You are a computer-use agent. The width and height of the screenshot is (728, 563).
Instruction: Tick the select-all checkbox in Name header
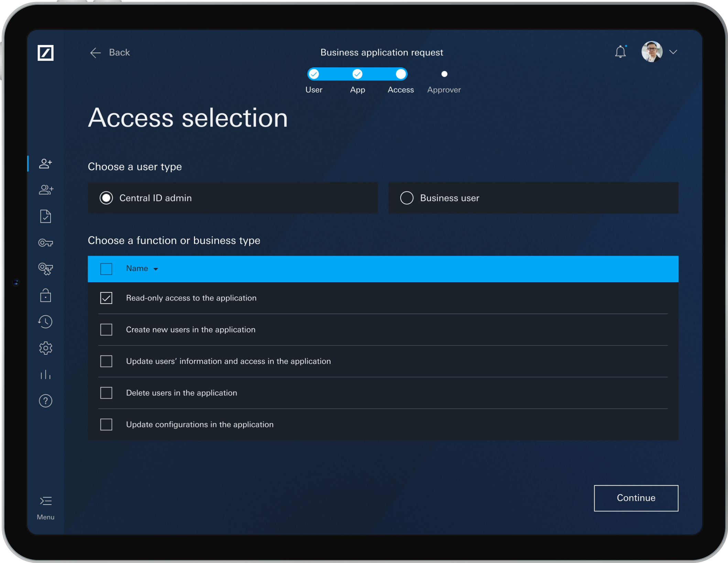[106, 269]
